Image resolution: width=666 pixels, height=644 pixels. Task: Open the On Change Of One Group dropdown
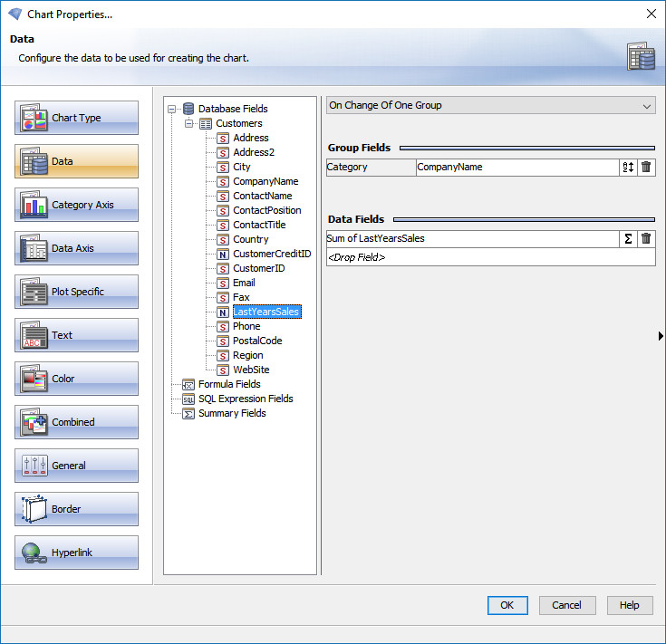tap(490, 106)
